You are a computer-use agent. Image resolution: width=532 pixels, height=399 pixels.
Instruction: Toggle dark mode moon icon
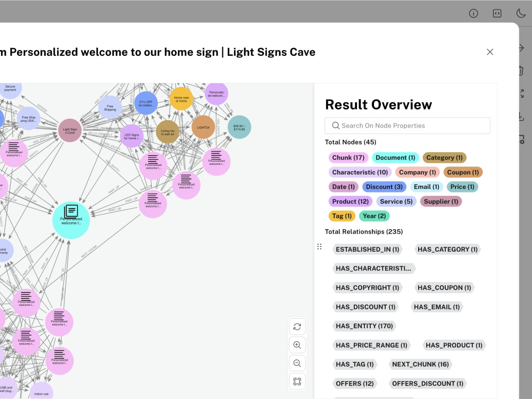tap(521, 13)
